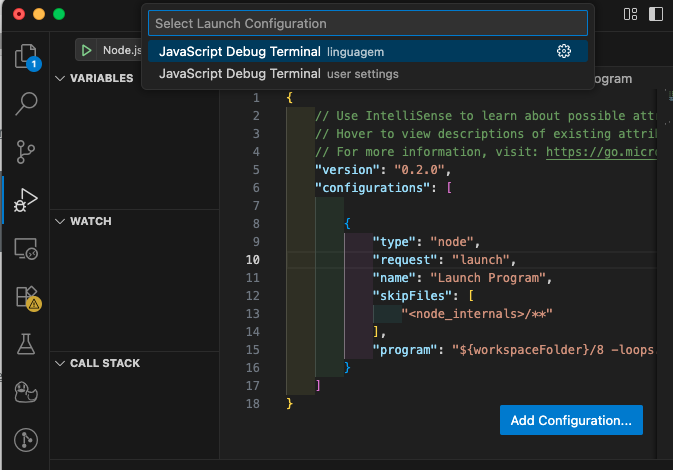Click the "node" value on line 9

point(452,242)
